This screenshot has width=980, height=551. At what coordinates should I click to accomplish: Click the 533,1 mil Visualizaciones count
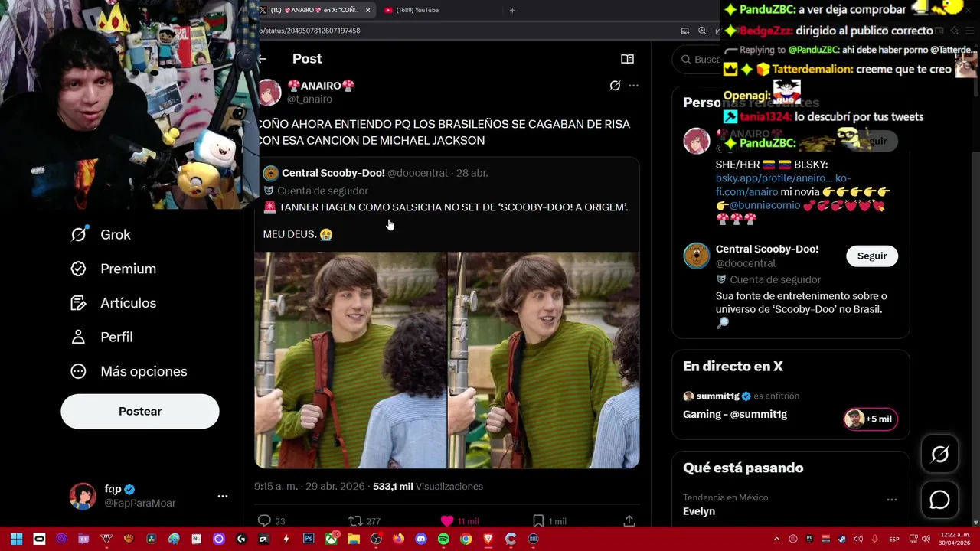(x=428, y=487)
